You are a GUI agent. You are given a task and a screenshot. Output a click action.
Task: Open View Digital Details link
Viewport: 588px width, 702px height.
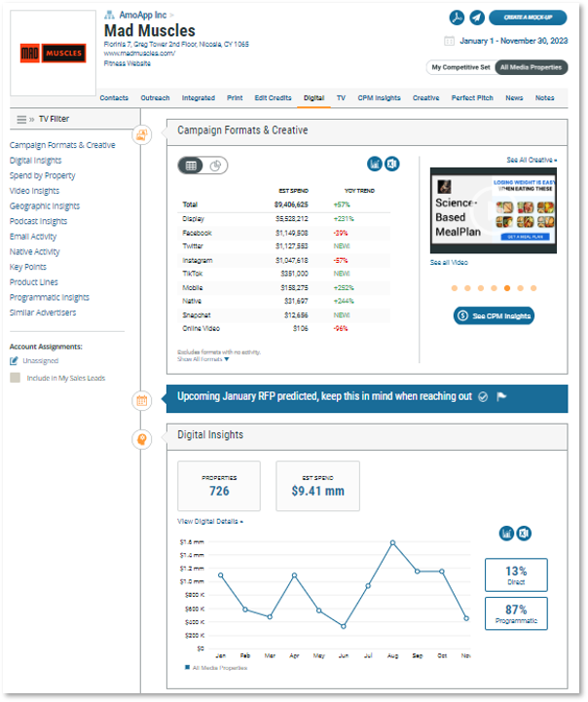(210, 522)
